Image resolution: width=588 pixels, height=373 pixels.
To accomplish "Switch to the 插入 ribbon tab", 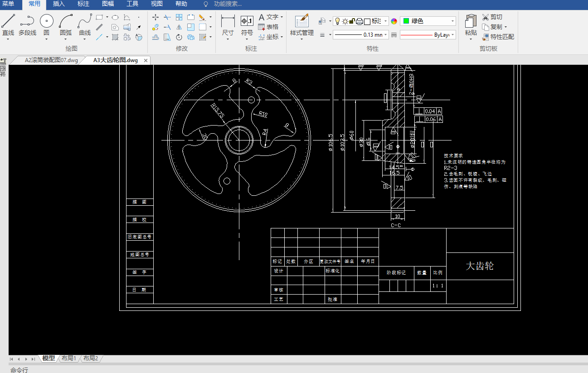I will point(59,4).
